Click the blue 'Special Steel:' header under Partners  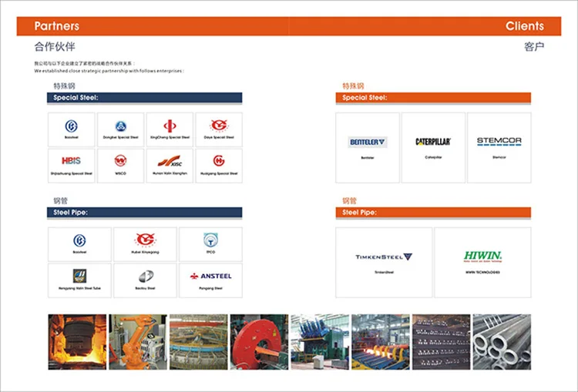[145, 98]
